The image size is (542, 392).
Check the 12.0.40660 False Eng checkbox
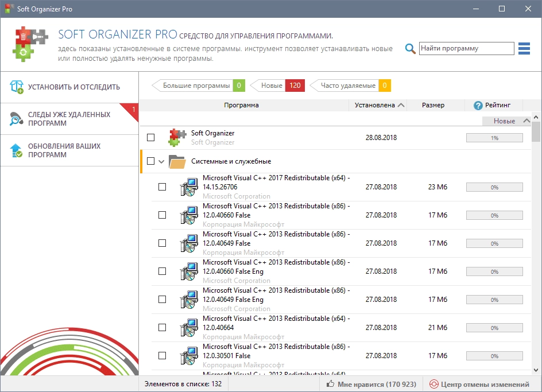[162, 271]
